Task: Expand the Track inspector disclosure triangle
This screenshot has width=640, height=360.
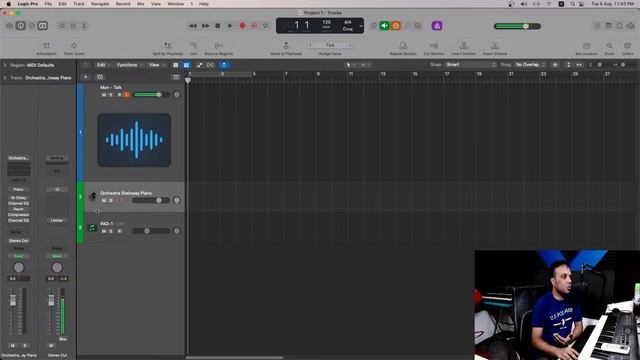Action: [5, 78]
